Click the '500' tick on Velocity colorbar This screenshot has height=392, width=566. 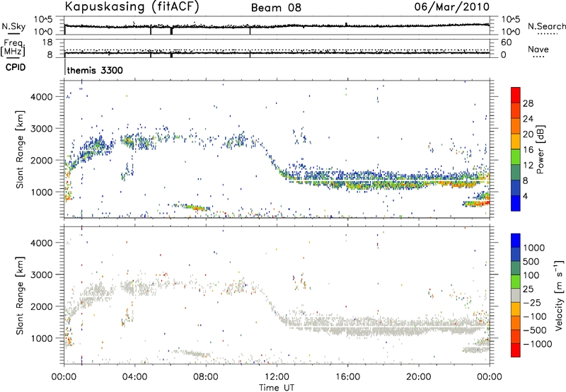[531, 261]
